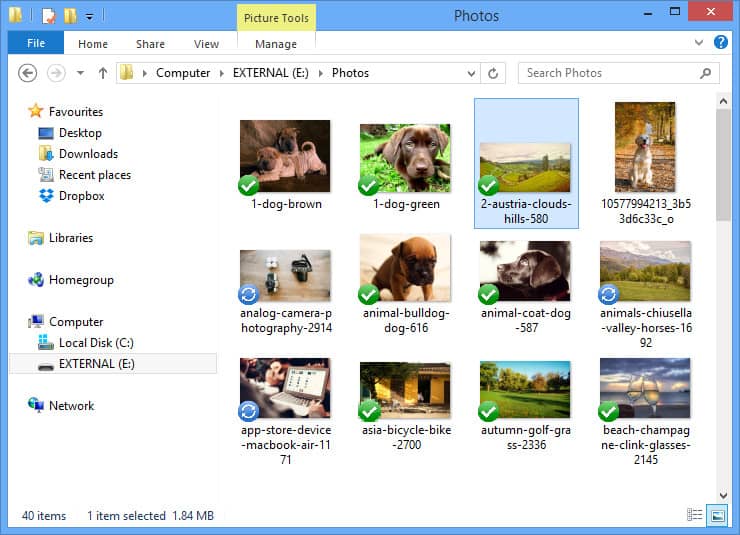Refresh the Photos folder view
The height and width of the screenshot is (535, 740).
click(493, 73)
